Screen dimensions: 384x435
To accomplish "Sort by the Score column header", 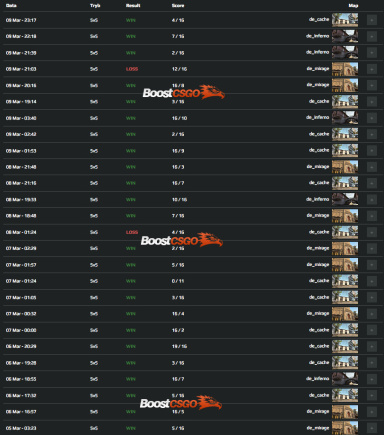I will 178,6.
